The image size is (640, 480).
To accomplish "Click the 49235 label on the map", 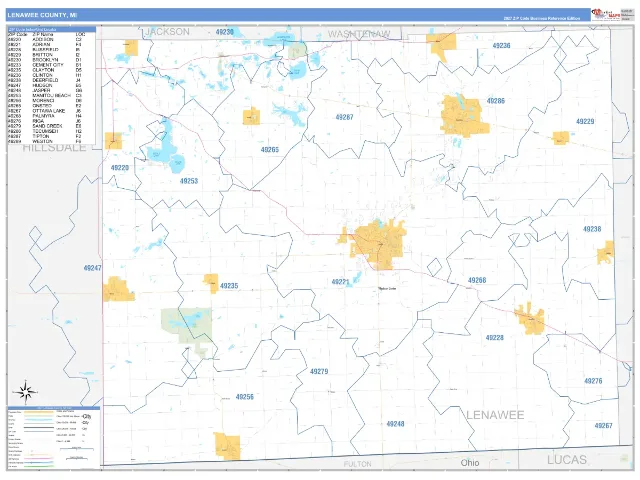I will point(229,286).
